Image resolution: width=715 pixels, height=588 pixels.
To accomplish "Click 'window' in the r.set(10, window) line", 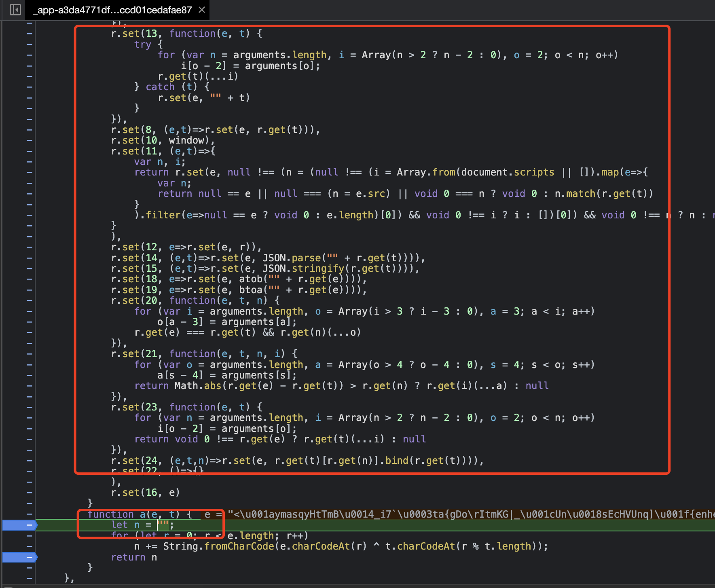I will (186, 140).
